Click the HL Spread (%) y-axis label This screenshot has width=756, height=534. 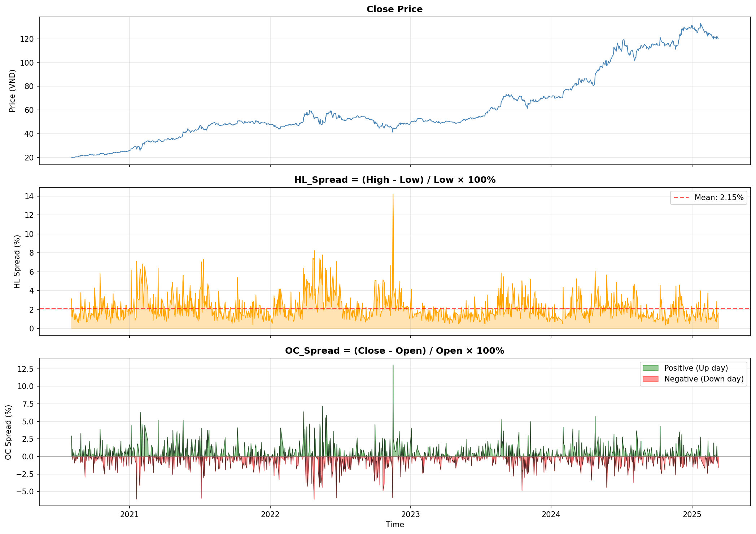(17, 261)
